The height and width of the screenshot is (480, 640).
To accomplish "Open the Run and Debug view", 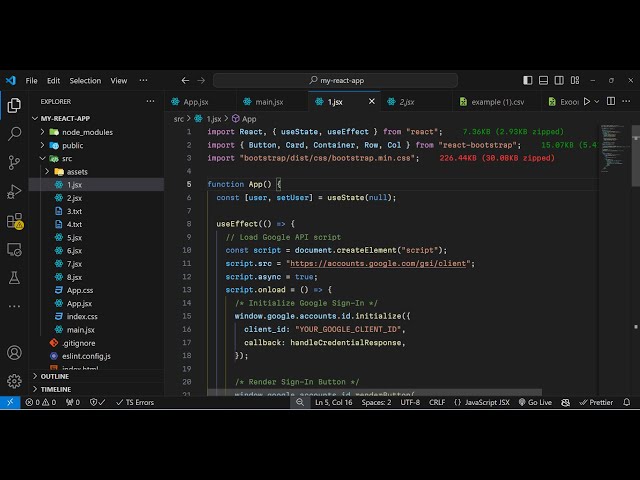I will click(14, 191).
